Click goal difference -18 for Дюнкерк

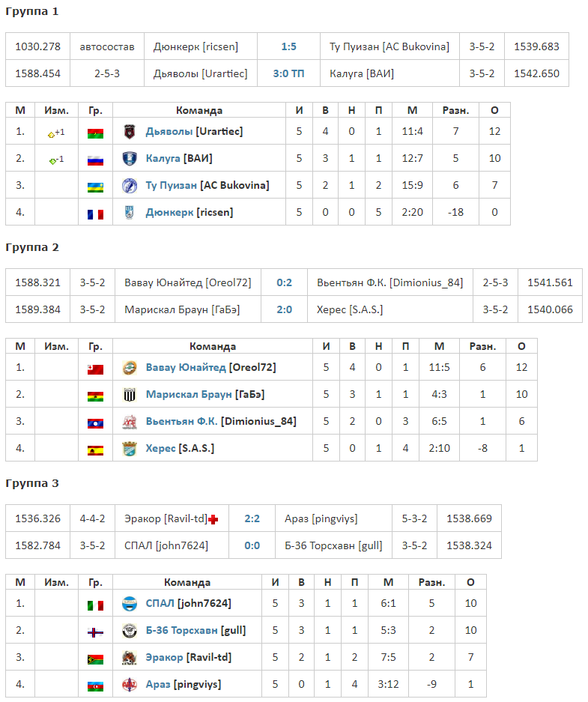(455, 212)
